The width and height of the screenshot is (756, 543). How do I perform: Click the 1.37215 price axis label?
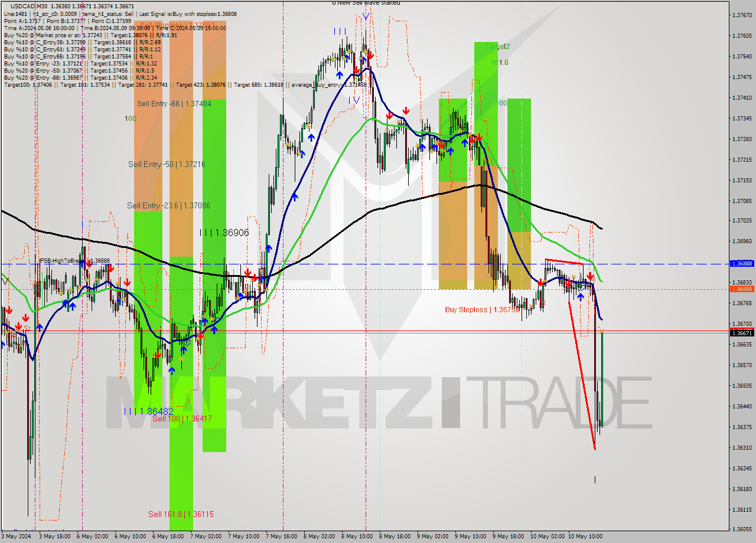click(742, 159)
